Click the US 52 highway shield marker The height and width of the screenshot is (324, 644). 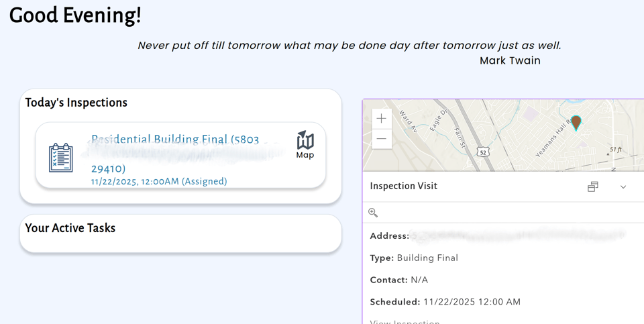[483, 152]
